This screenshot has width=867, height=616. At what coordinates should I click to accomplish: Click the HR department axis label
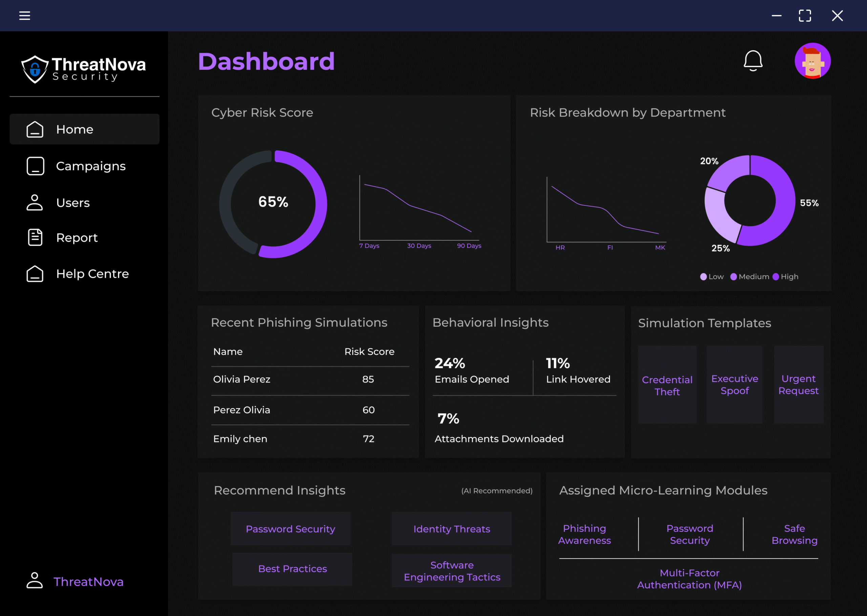tap(560, 247)
